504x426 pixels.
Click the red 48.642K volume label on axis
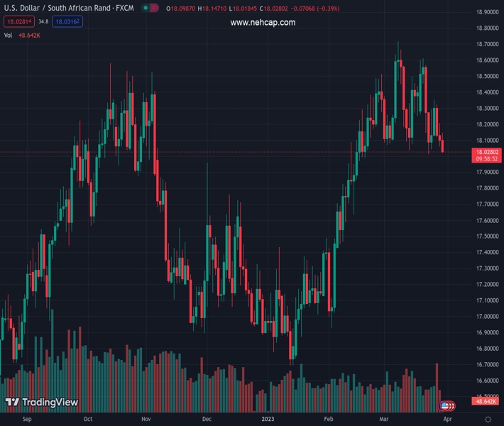click(x=486, y=401)
